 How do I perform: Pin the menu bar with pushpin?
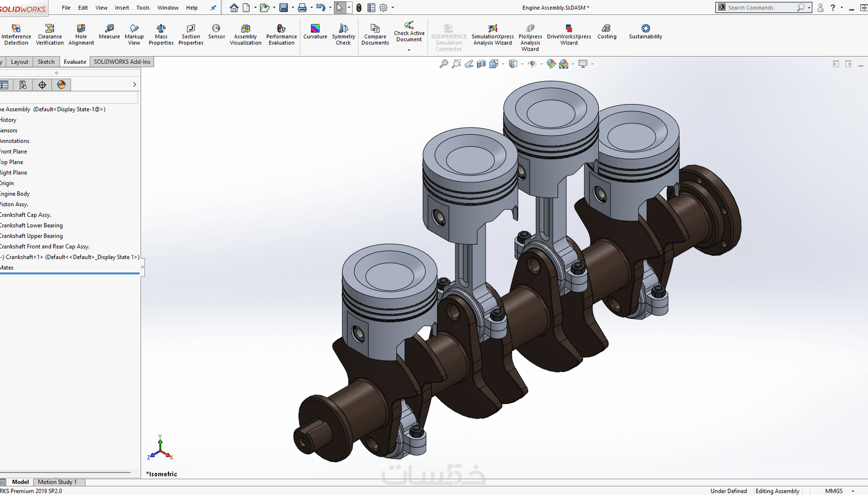coord(213,8)
